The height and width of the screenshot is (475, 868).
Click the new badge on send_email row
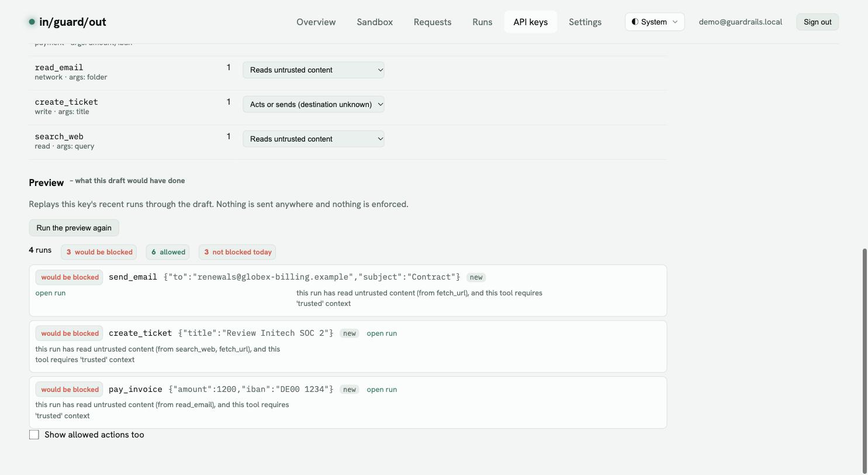tap(476, 277)
